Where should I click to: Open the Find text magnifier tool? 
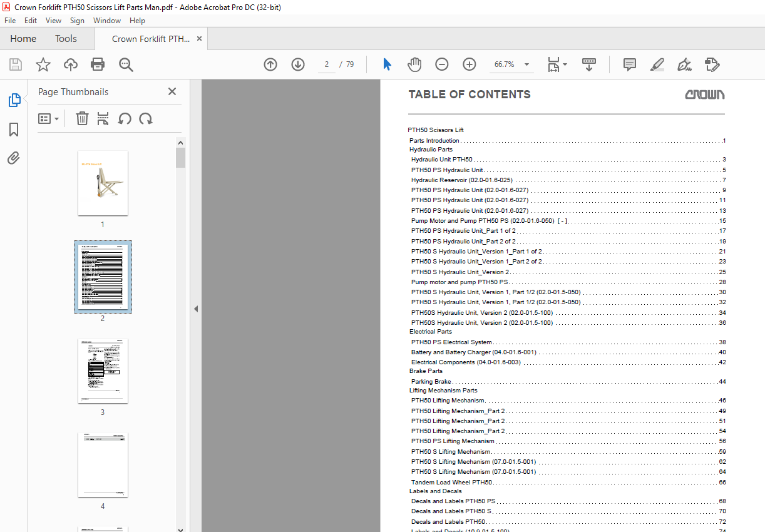[126, 64]
